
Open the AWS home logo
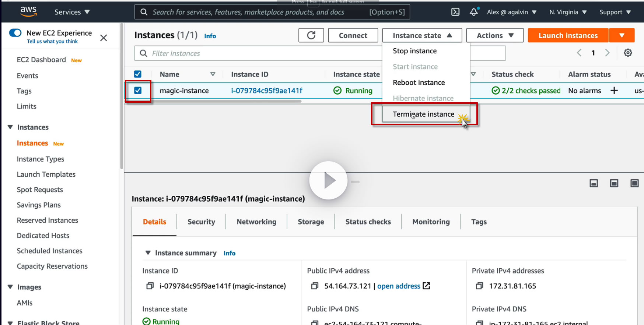click(x=28, y=12)
